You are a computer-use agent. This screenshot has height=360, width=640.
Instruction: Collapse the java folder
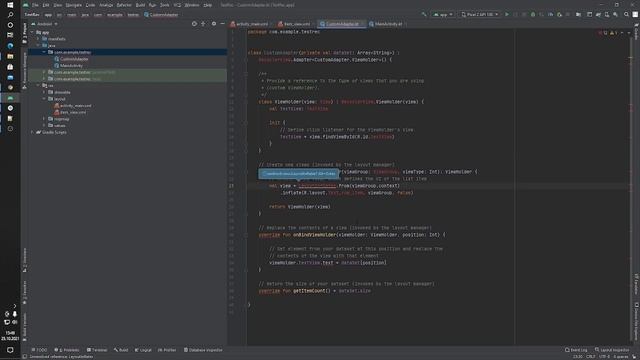point(38,45)
